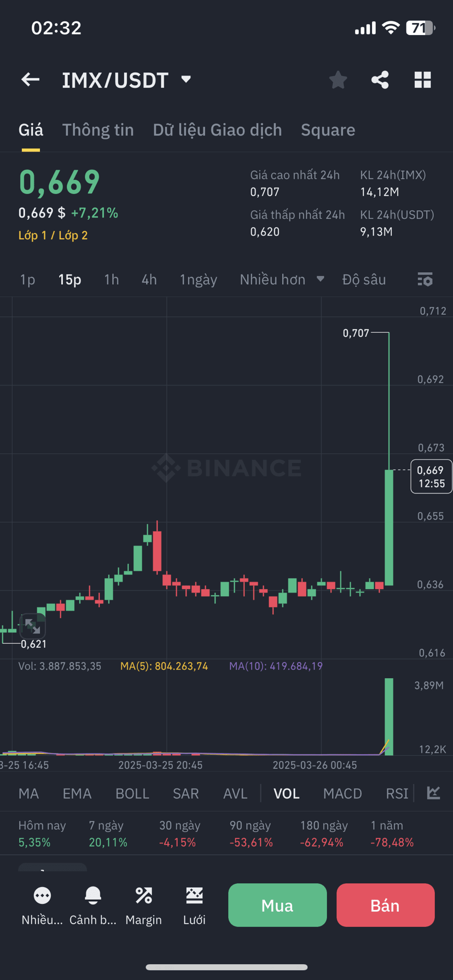Screen dimensions: 453x980
Task: Activate the BOLL indicator
Action: [x=132, y=793]
